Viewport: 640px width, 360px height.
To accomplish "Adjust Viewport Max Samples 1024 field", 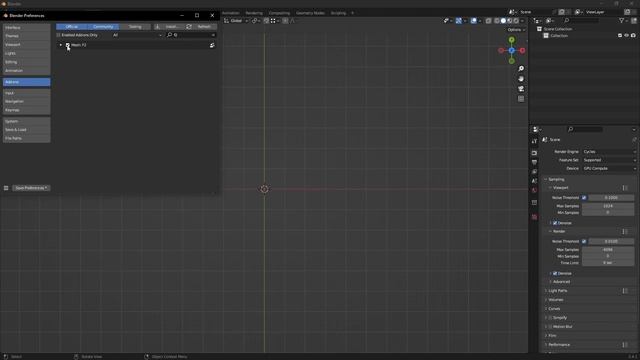I will pos(608,206).
